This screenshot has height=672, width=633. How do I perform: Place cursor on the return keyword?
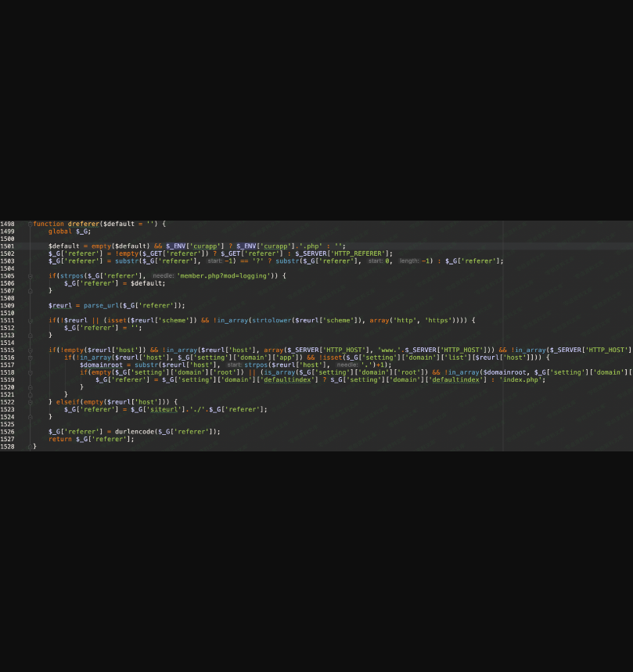click(x=59, y=440)
